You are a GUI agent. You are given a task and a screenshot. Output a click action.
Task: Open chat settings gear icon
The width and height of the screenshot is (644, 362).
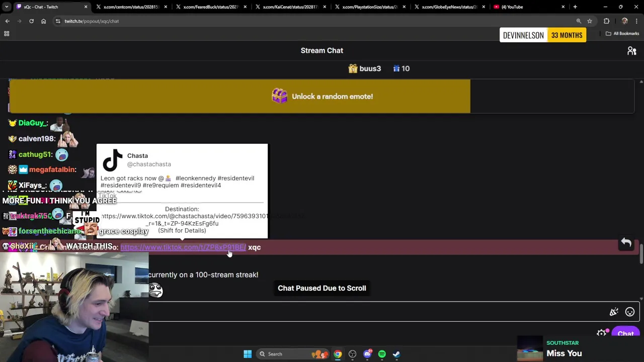(x=601, y=333)
